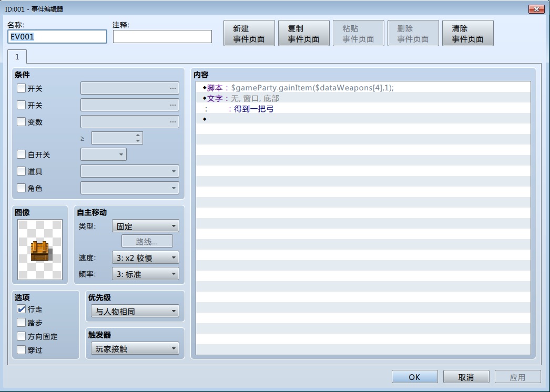This screenshot has height=392, width=550.
Task: Click the 粘贴事件页面 button
Action: [x=359, y=33]
